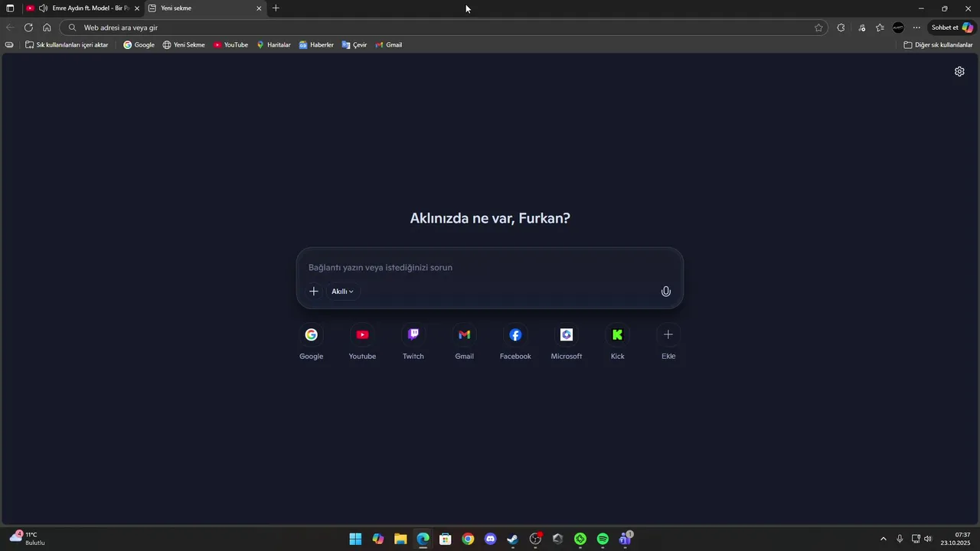Open the Gmail shortcut tile

pos(464,342)
